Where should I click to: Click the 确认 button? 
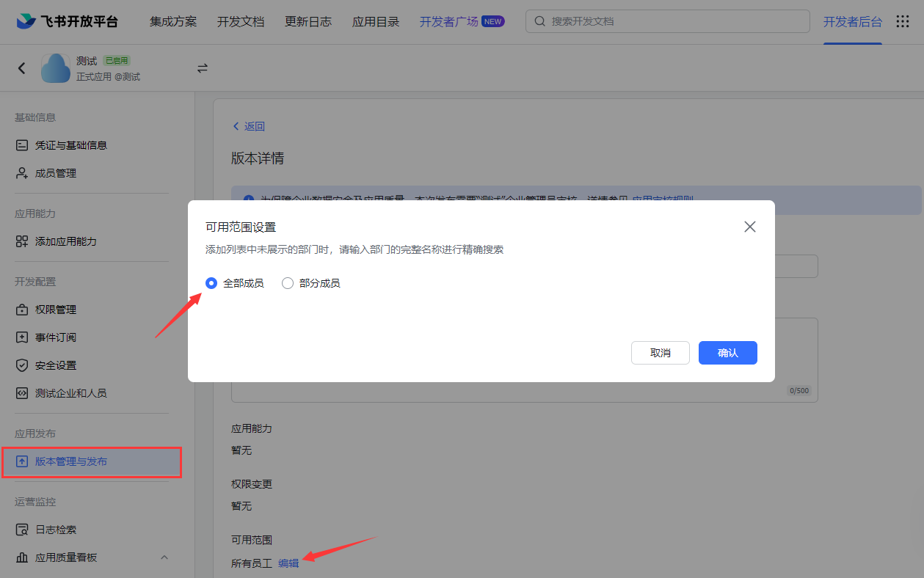tap(727, 353)
